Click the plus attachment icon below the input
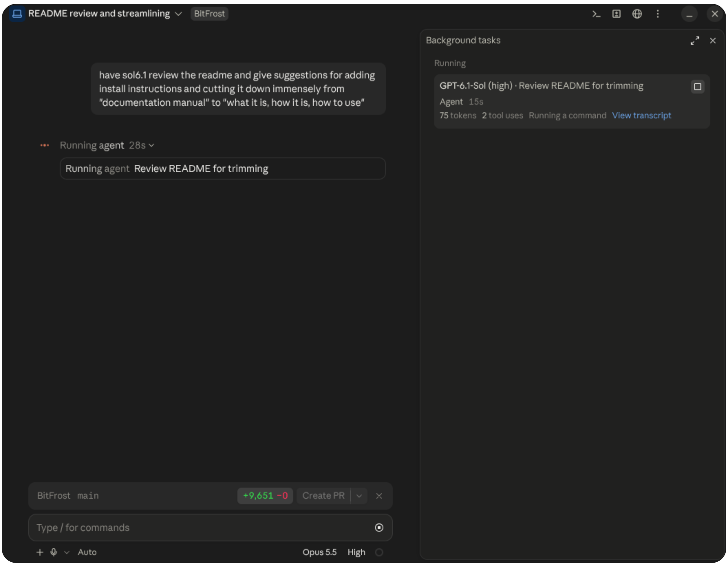 (x=40, y=552)
